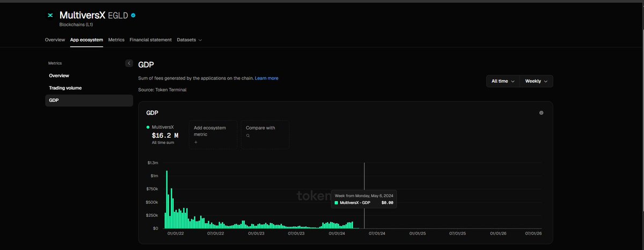Image resolution: width=644 pixels, height=250 pixels.
Task: Click the verified badge next to EGLD
Action: pos(133,16)
